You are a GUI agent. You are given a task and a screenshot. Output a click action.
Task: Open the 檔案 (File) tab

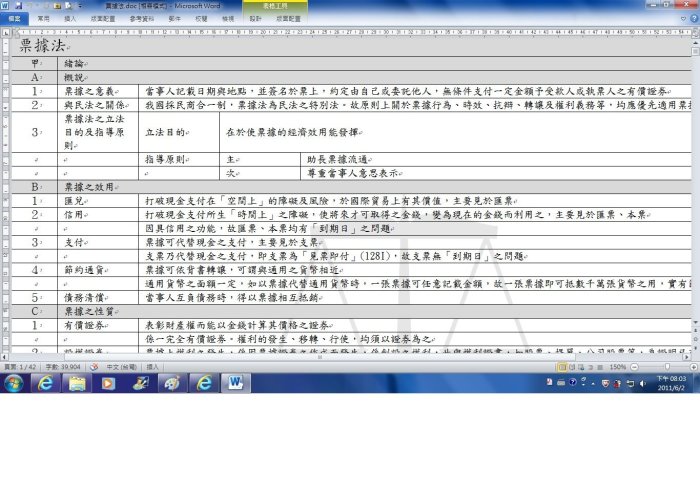pyautogui.click(x=15, y=18)
